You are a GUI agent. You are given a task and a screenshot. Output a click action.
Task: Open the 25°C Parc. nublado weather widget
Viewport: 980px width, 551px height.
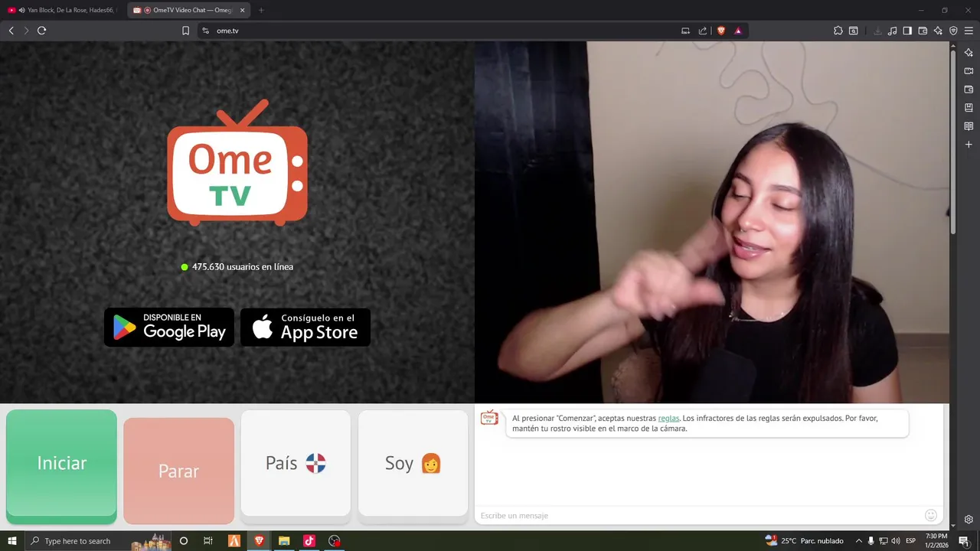(x=804, y=541)
